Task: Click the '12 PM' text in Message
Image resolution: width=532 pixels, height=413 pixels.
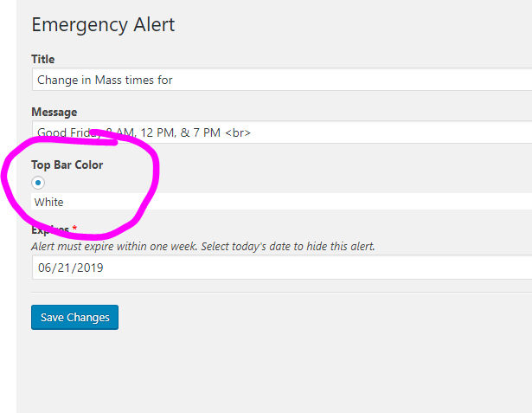Action: (158, 132)
